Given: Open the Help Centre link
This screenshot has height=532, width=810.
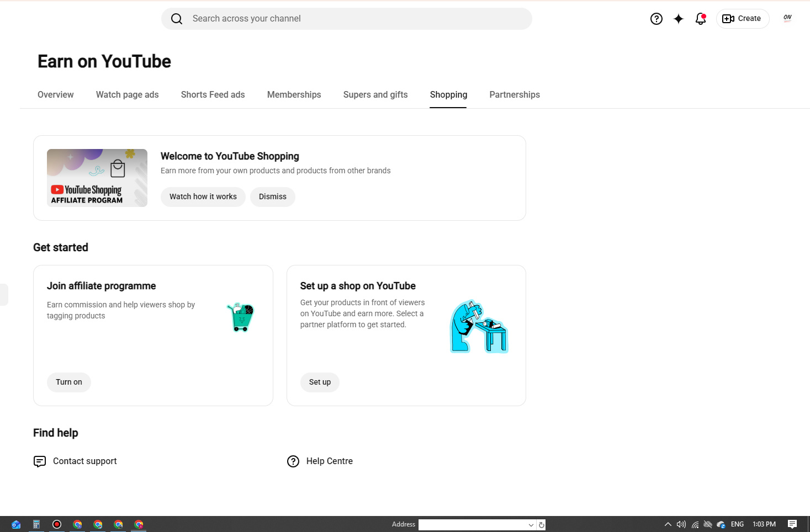Looking at the screenshot, I should click(330, 461).
